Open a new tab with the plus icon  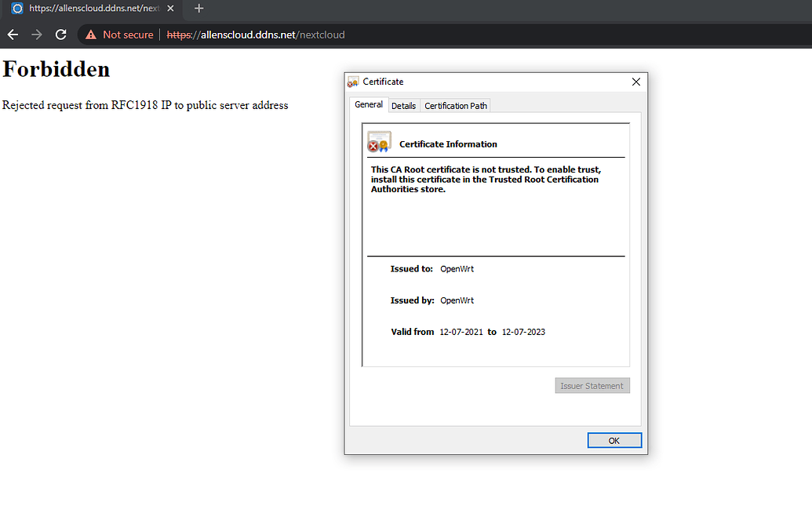(198, 9)
